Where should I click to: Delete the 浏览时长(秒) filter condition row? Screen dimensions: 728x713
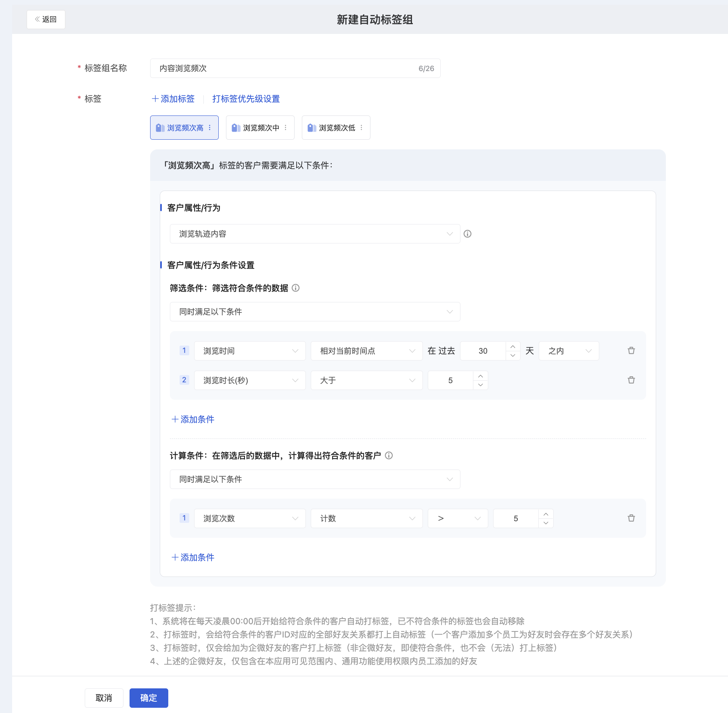point(631,380)
